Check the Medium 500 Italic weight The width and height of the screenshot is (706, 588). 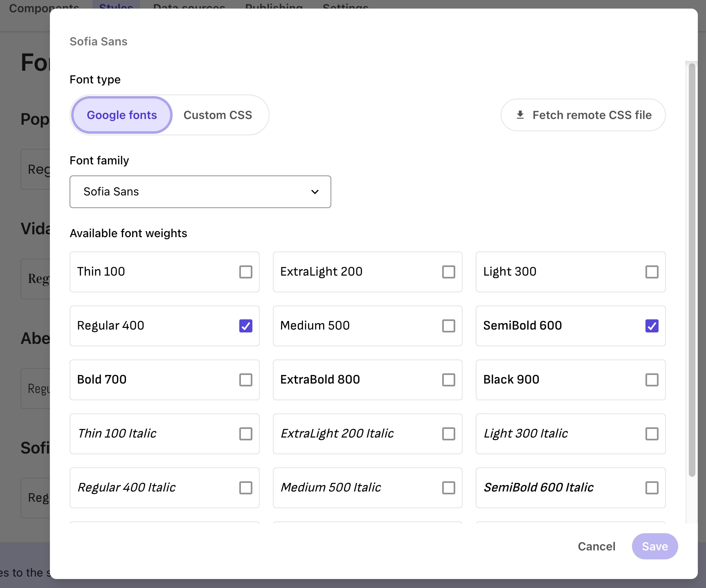449,488
